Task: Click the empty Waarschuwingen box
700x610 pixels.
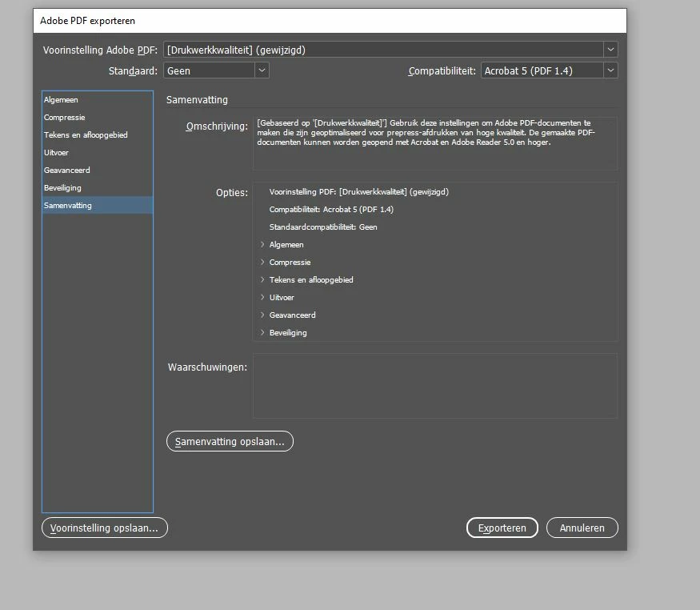Action: click(x=435, y=386)
